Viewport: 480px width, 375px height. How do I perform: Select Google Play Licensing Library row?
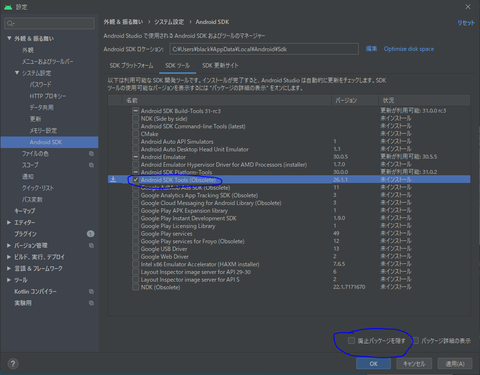(289, 226)
